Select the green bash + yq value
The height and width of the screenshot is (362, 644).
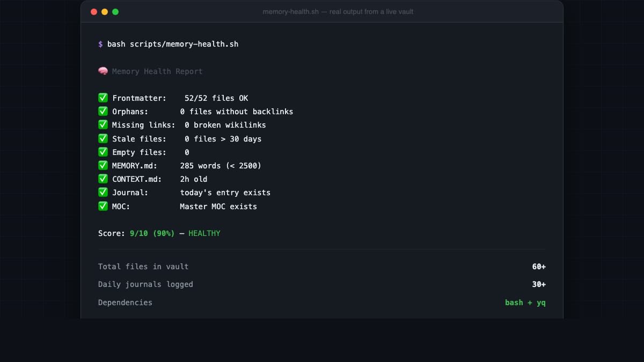525,302
